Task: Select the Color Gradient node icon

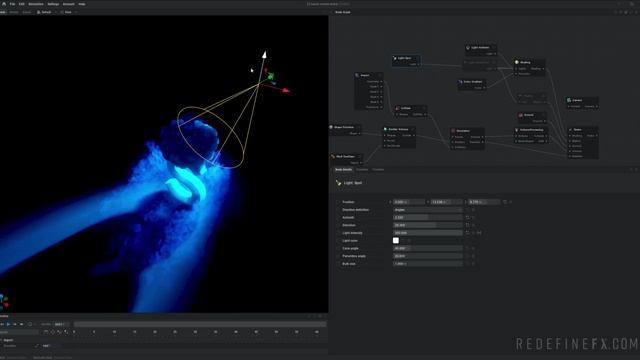Action: point(460,82)
